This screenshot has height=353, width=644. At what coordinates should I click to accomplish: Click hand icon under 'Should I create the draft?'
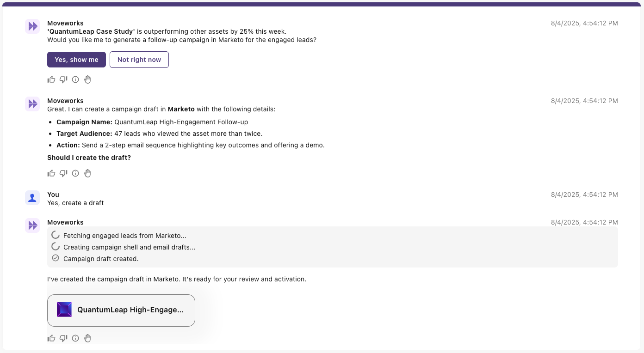[x=87, y=173]
